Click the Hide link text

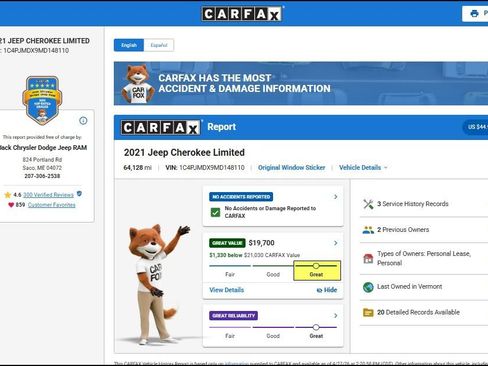[x=330, y=290]
